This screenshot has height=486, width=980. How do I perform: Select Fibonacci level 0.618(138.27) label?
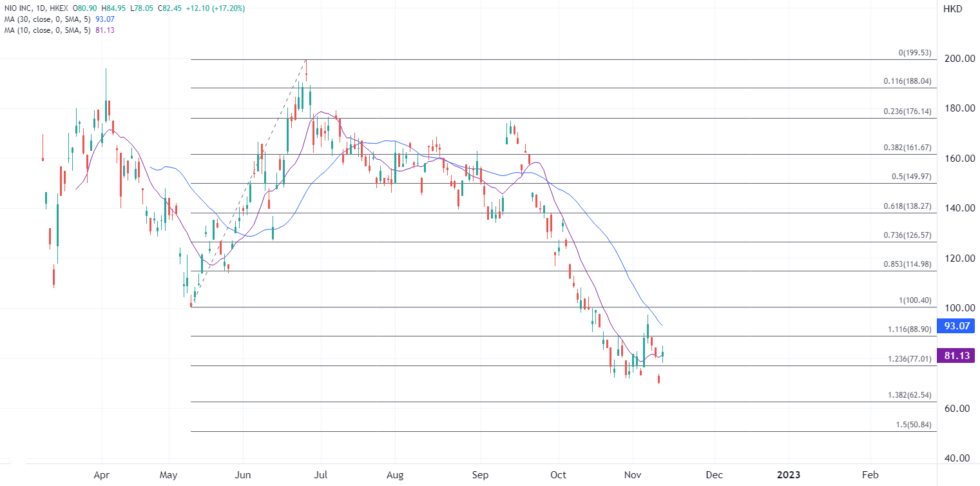point(907,206)
